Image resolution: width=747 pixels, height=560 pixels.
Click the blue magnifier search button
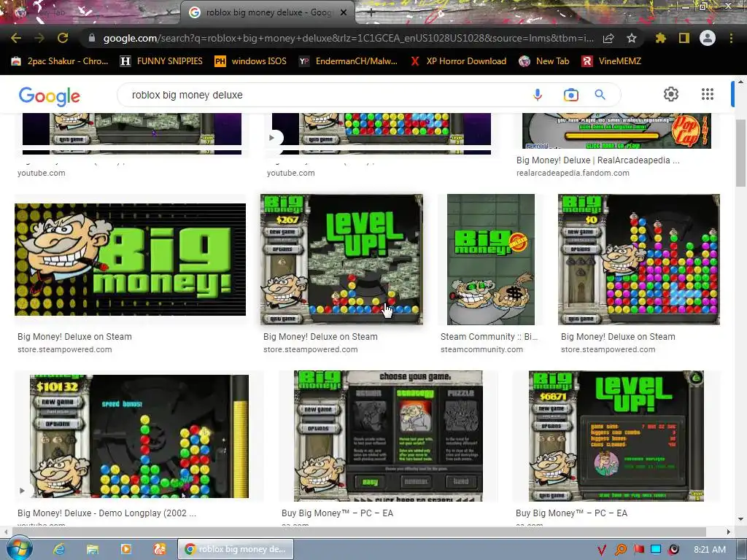coord(600,95)
